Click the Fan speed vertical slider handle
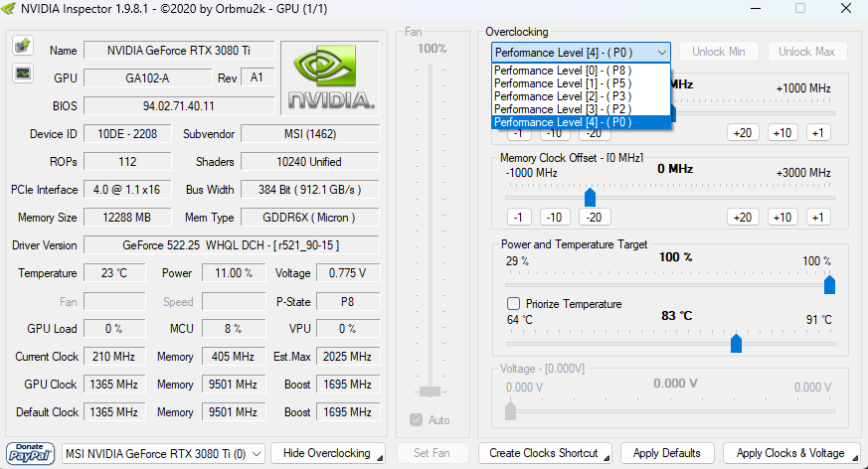868x469 pixels. [x=431, y=391]
